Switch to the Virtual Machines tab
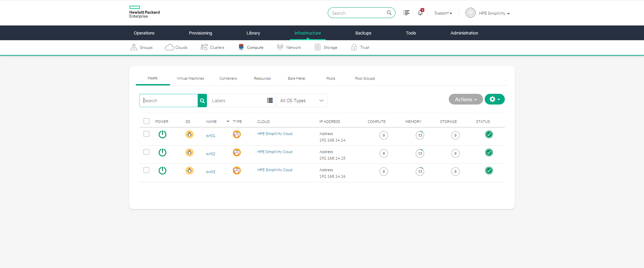644x268 pixels. [190, 78]
